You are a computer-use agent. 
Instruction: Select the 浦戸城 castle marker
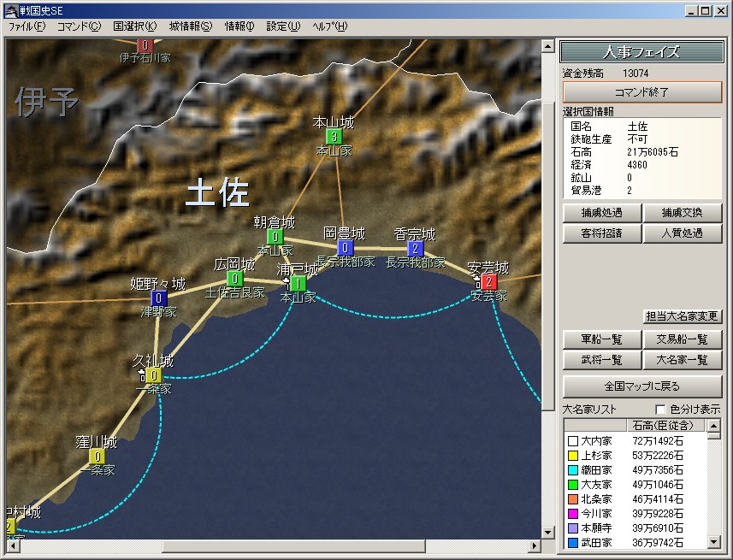click(x=297, y=283)
